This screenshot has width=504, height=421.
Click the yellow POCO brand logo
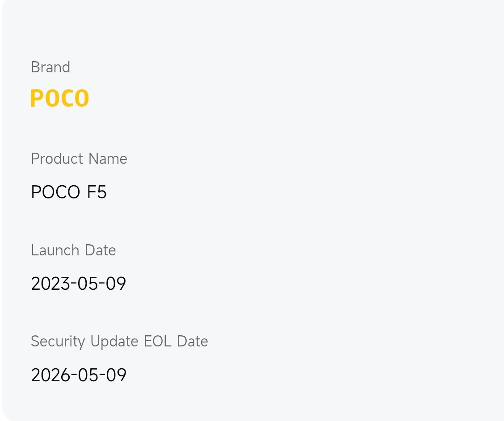(x=59, y=99)
